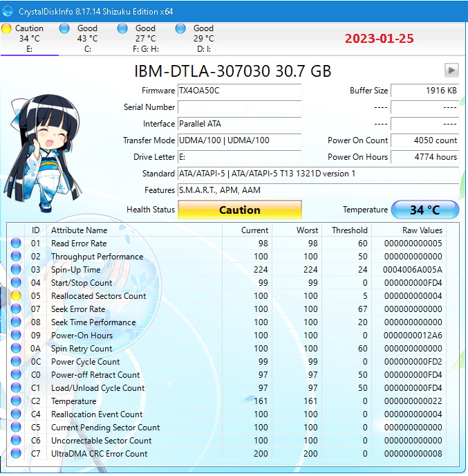Click the status icon for Seek Time Performance
Image resolution: width=468 pixels, height=476 pixels.
(16, 322)
